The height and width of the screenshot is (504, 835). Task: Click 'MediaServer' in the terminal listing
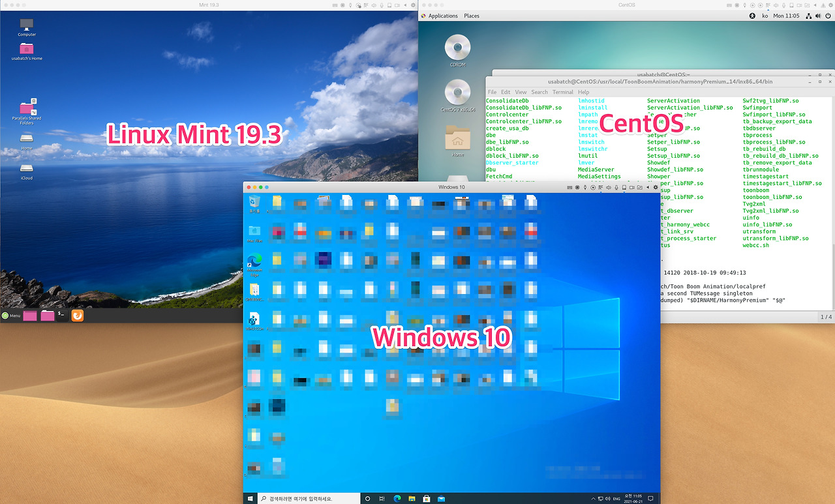click(596, 170)
